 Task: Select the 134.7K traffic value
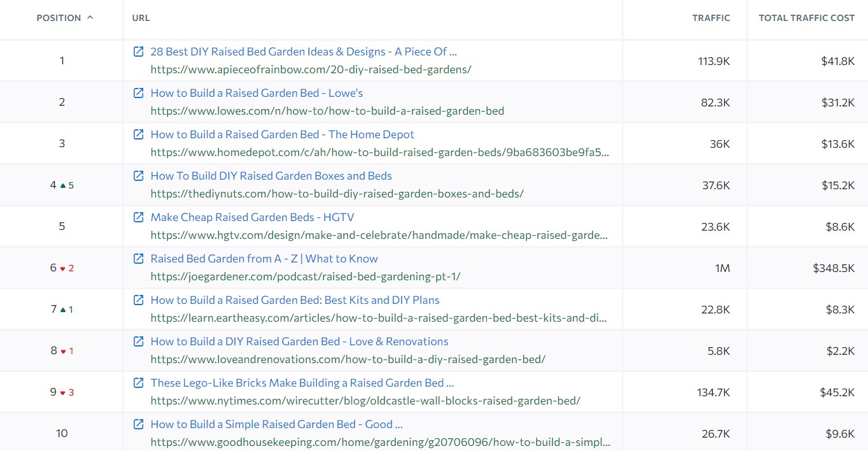tap(713, 392)
